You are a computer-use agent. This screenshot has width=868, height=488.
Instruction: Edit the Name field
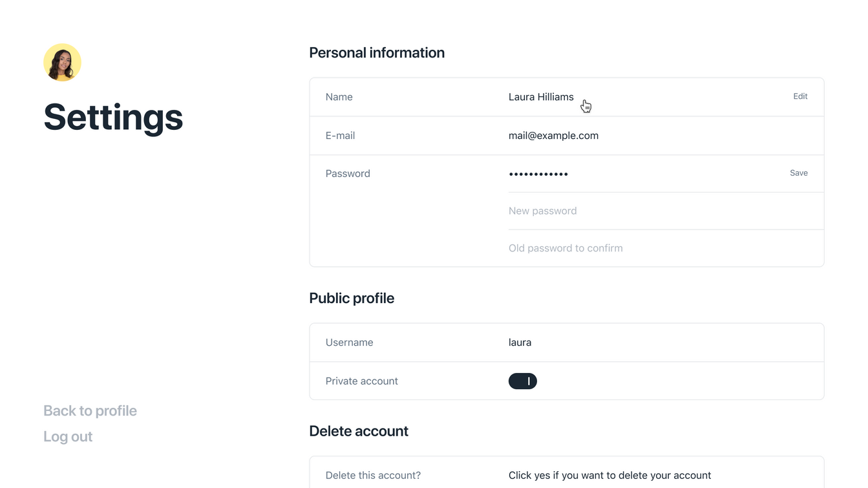(800, 96)
